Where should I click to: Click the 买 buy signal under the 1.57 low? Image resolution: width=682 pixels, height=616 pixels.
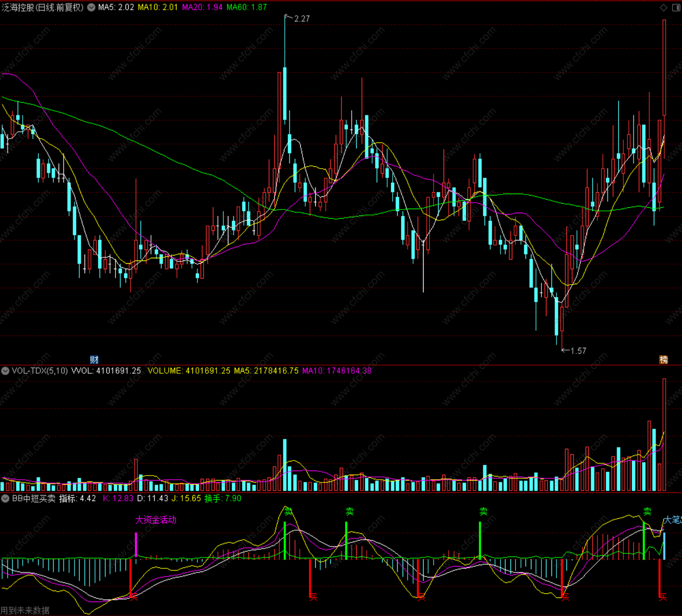pyautogui.click(x=565, y=596)
